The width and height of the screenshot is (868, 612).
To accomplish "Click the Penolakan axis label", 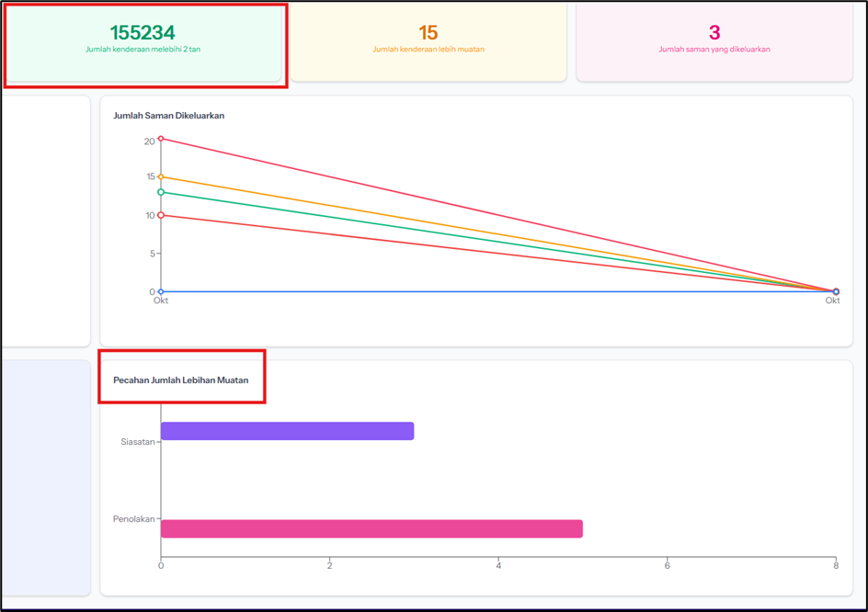I will point(133,519).
